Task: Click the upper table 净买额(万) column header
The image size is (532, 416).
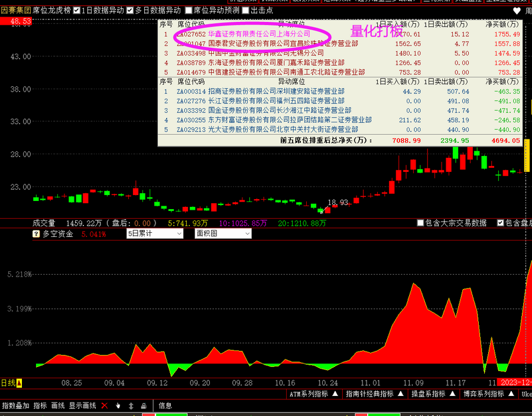Action: click(502, 24)
